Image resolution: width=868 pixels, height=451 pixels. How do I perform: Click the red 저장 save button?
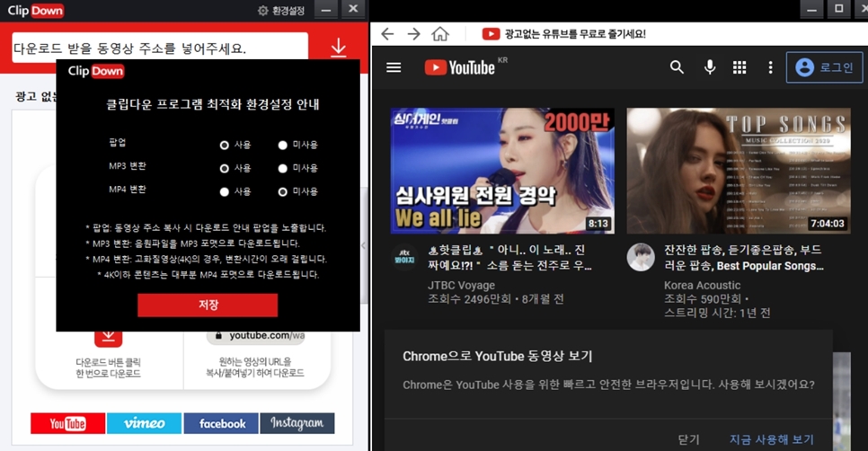pyautogui.click(x=208, y=305)
